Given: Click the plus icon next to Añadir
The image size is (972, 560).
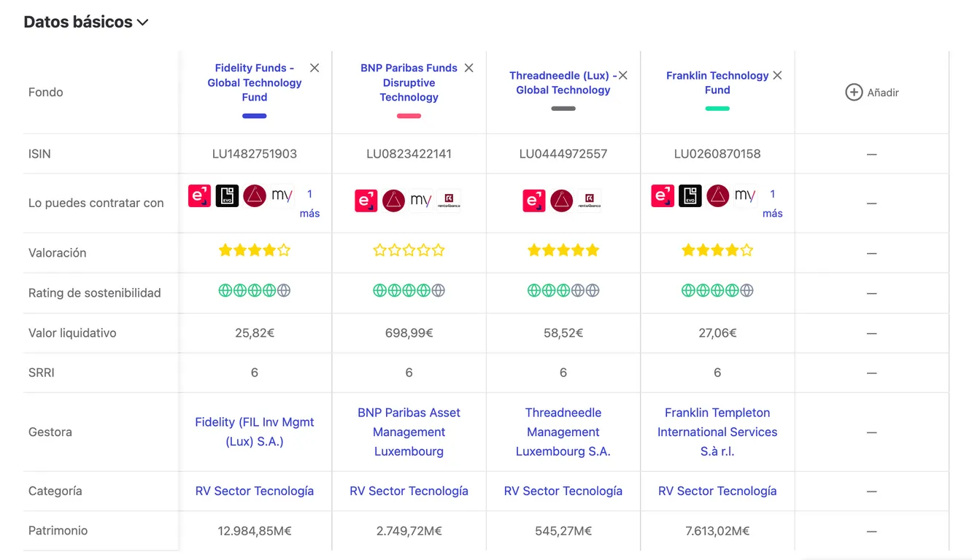Looking at the screenshot, I should pos(853,92).
